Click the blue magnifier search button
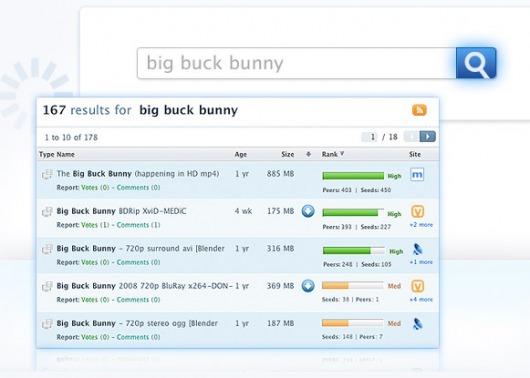The width and height of the screenshot is (530, 378). pyautogui.click(x=476, y=63)
